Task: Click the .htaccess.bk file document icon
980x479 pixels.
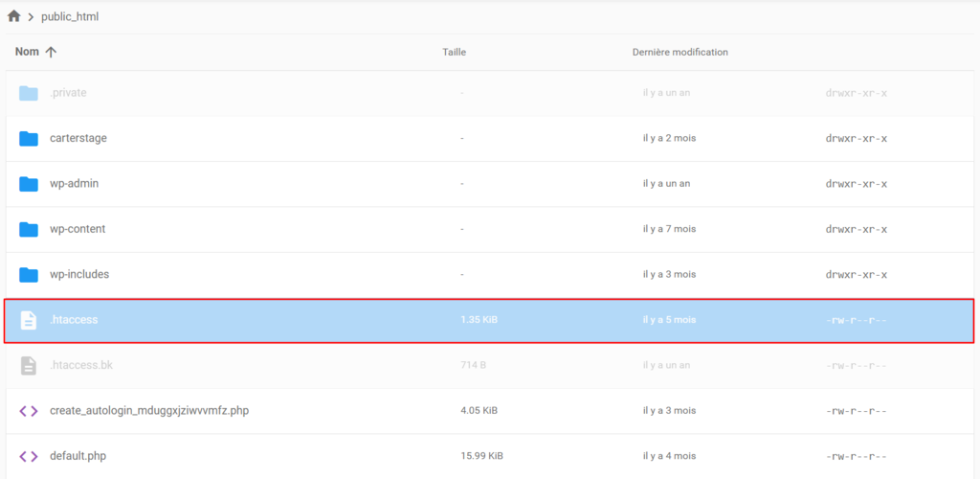Action: 29,366
